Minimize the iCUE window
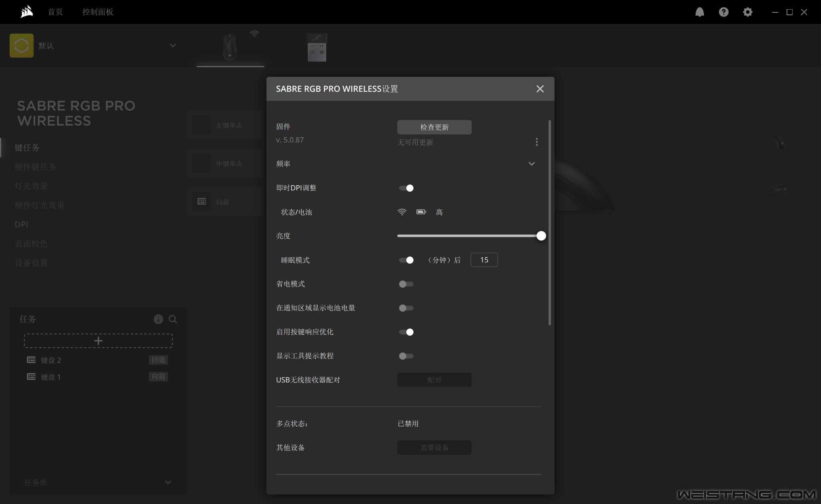The height and width of the screenshot is (504, 821). 775,12
